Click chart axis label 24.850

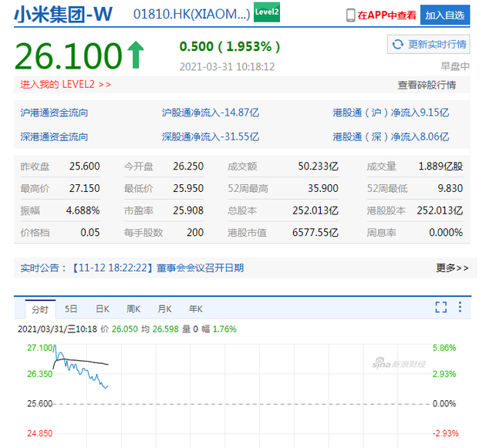(39, 433)
